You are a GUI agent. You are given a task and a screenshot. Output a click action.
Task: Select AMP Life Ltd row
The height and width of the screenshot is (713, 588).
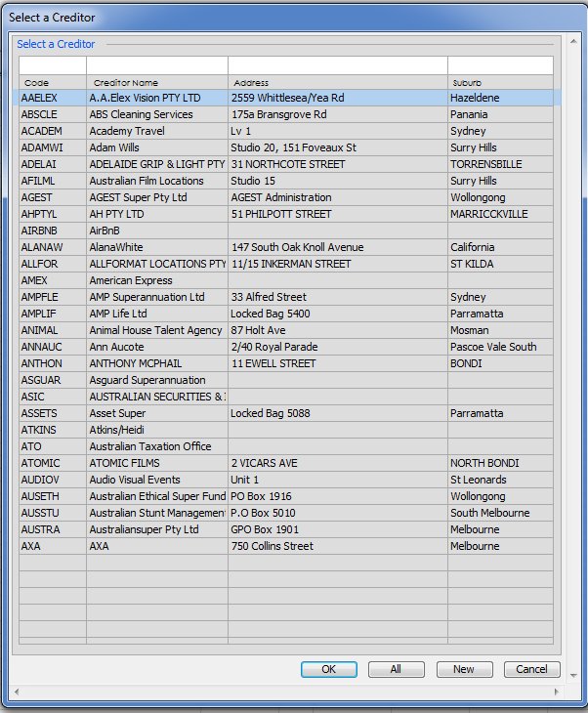pyautogui.click(x=286, y=314)
